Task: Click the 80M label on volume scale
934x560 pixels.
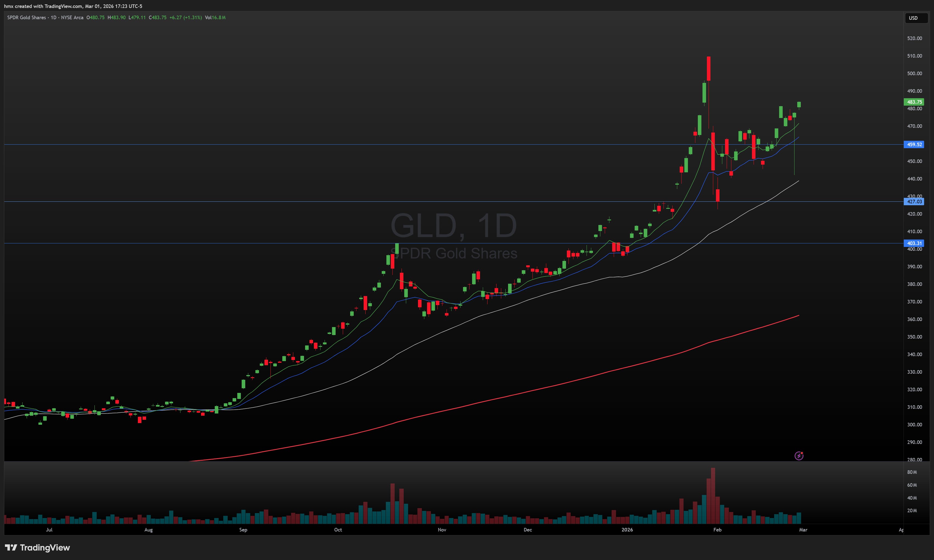Action: click(912, 472)
